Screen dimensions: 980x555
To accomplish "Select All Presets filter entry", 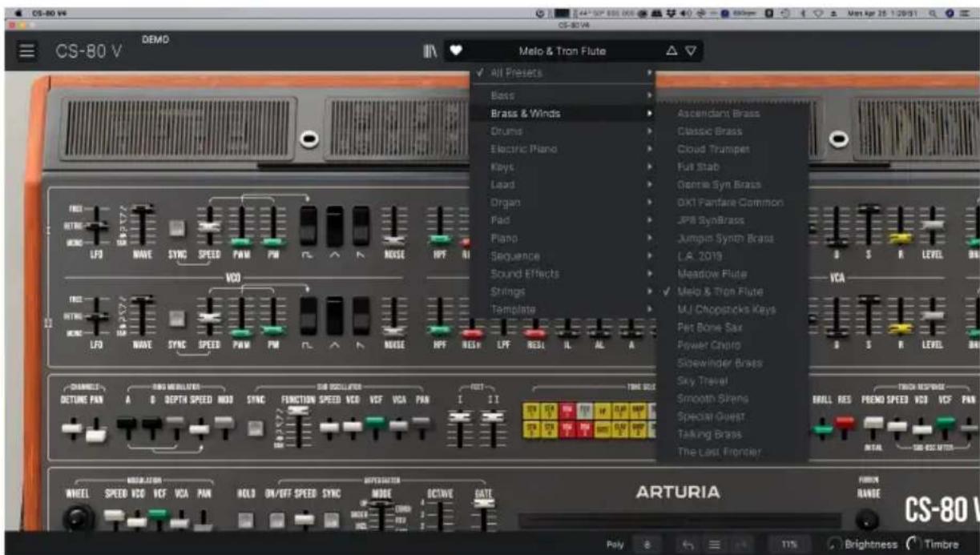I will 563,73.
